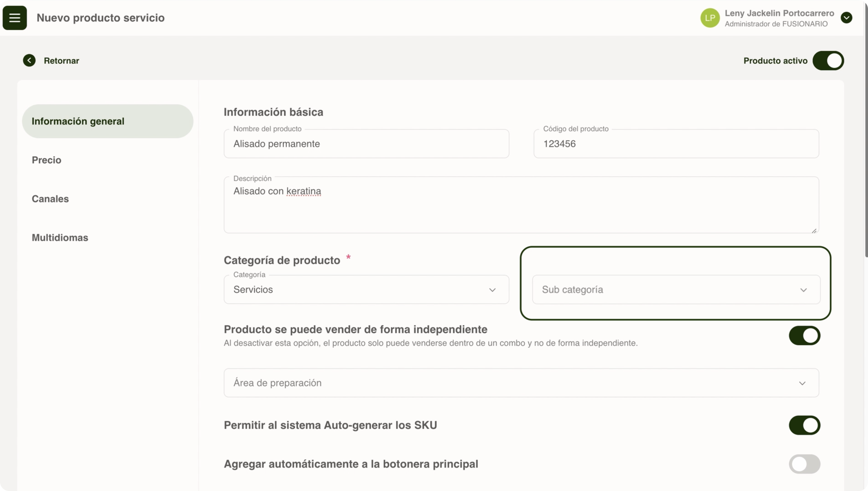Click the Retornar link
868x491 pixels.
point(61,61)
